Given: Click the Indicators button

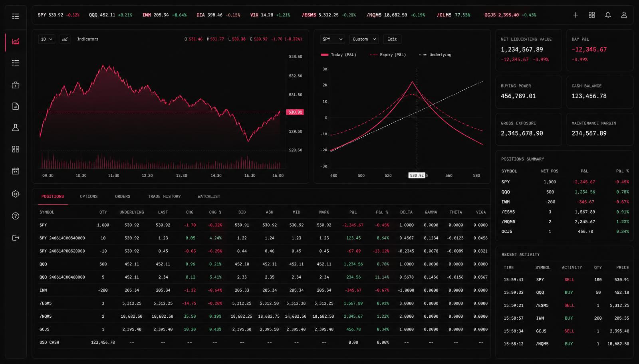Looking at the screenshot, I should click(88, 39).
